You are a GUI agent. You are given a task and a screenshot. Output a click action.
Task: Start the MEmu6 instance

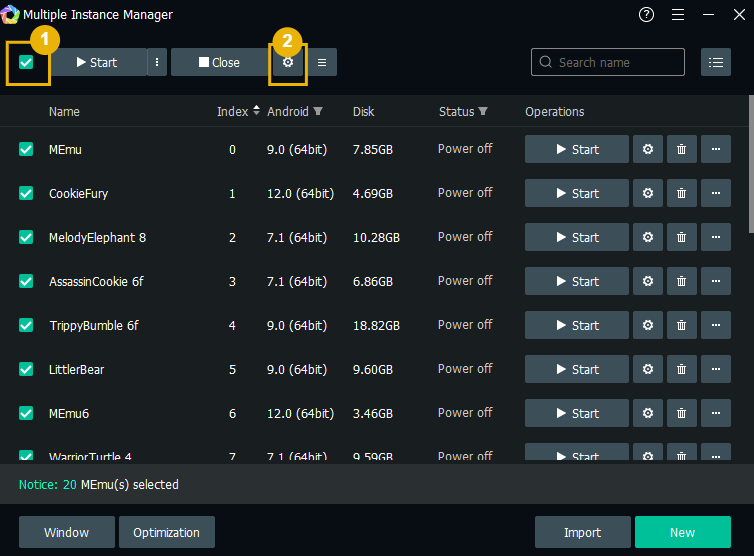tap(577, 413)
